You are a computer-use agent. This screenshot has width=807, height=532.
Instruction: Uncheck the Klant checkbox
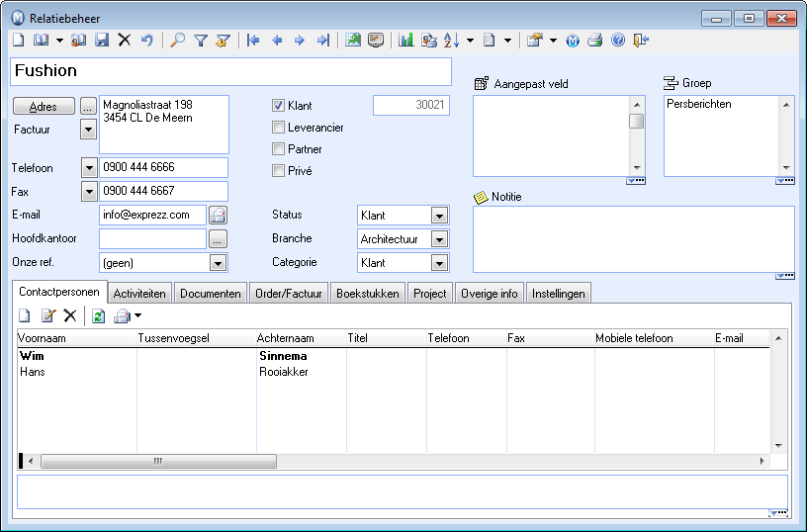tap(279, 105)
